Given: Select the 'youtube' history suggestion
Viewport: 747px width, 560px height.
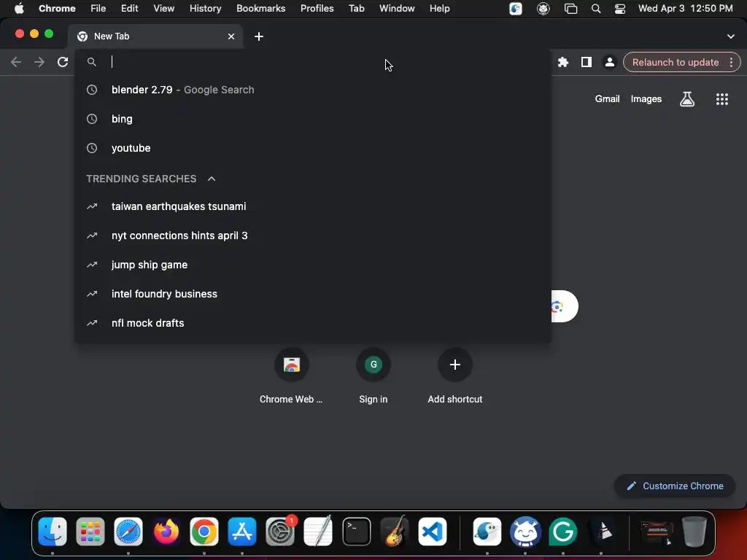Looking at the screenshot, I should (x=313, y=148).
